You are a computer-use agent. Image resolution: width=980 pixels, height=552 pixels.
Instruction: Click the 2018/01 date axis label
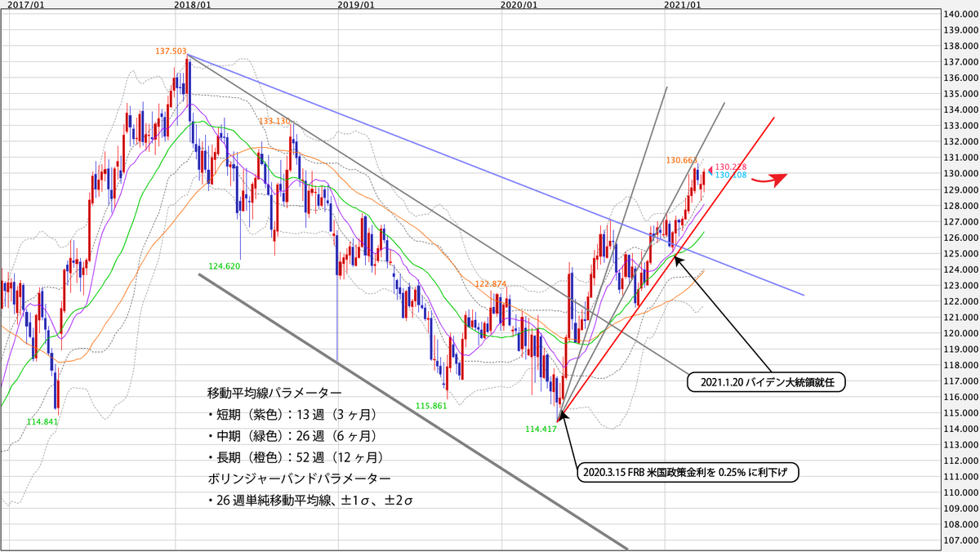pos(193,5)
